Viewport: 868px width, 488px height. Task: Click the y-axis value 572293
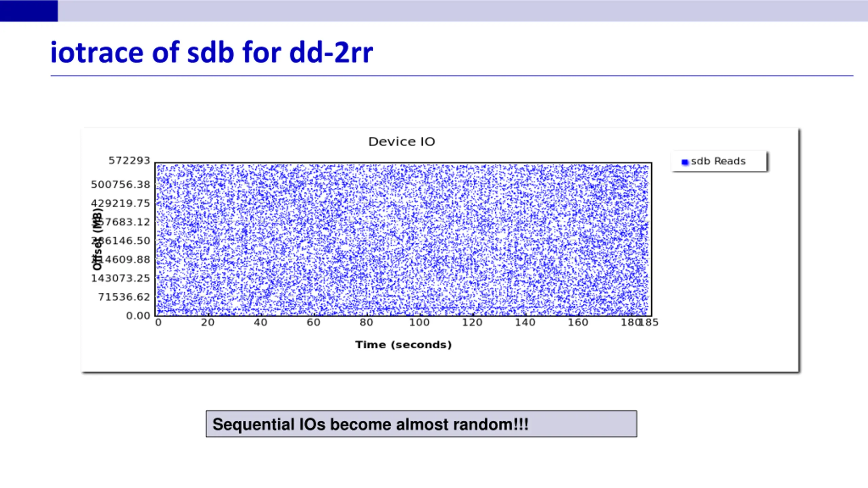pos(129,160)
